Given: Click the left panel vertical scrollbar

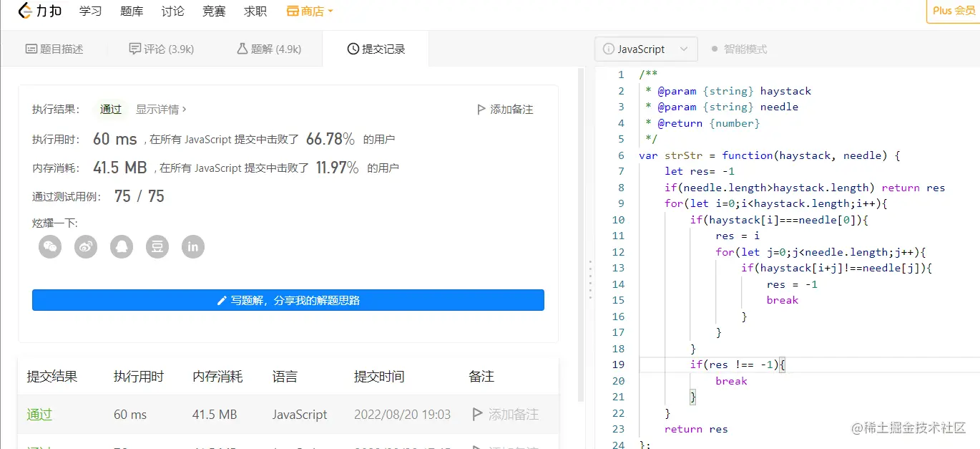Looking at the screenshot, I should 582,236.
